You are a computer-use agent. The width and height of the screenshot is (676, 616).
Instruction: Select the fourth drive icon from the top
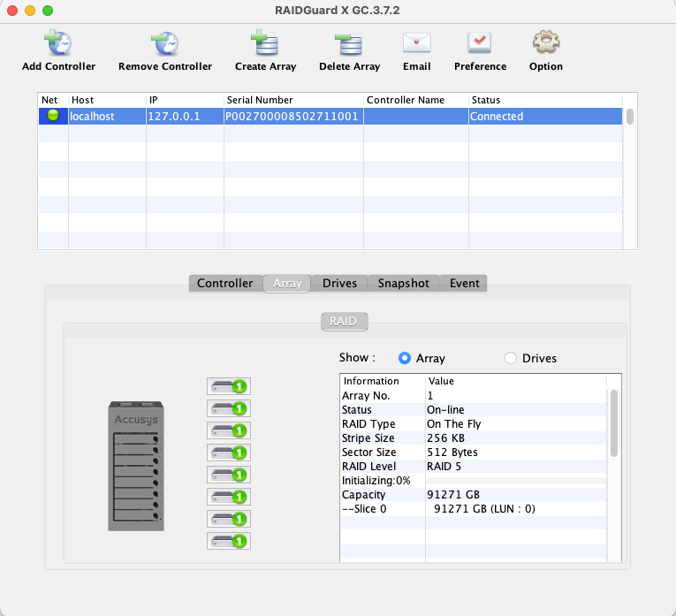pos(229,452)
